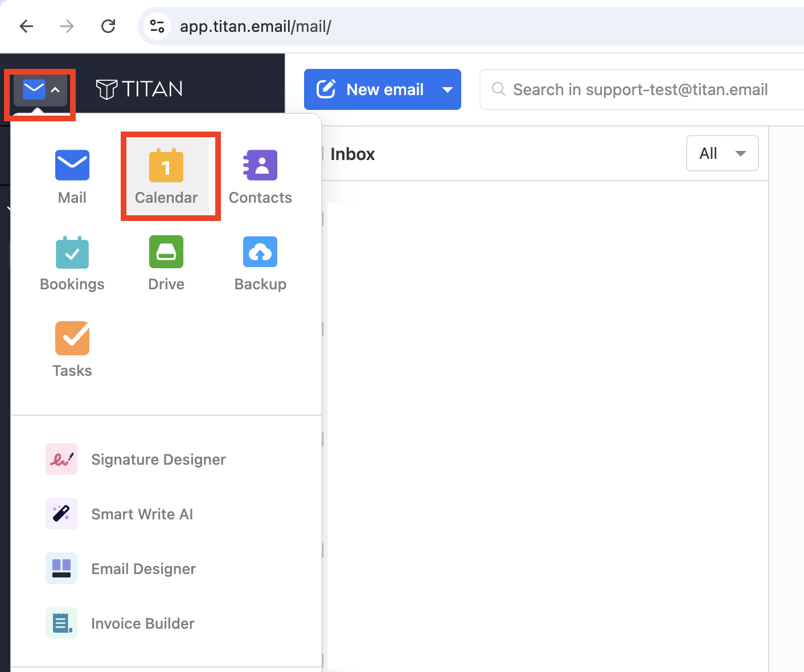
Task: Open the Backup app
Action: click(x=260, y=263)
